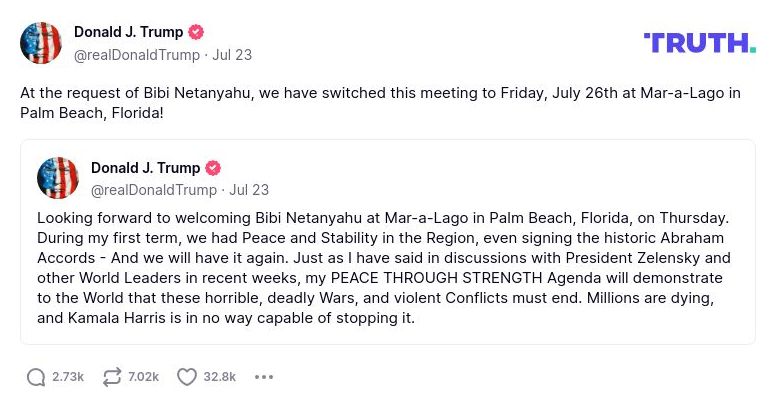Click the Jul 23 timestamp in quoted post
Viewport: 777px width, 407px height.
(249, 190)
